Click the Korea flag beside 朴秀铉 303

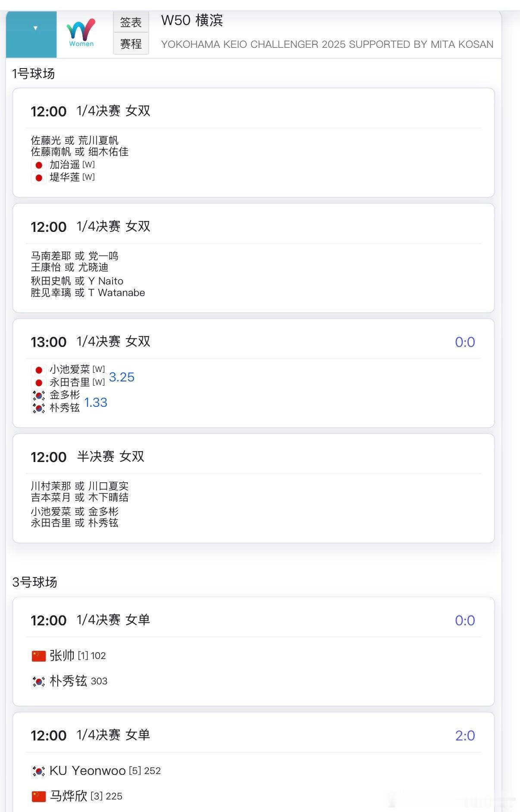click(x=39, y=681)
